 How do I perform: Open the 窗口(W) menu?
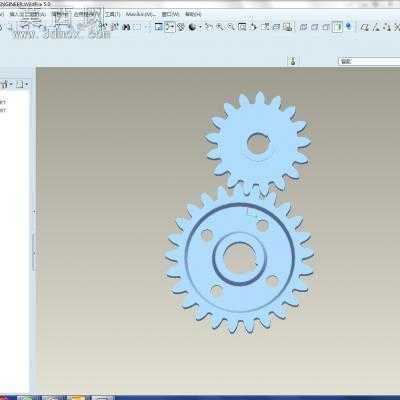[170, 14]
